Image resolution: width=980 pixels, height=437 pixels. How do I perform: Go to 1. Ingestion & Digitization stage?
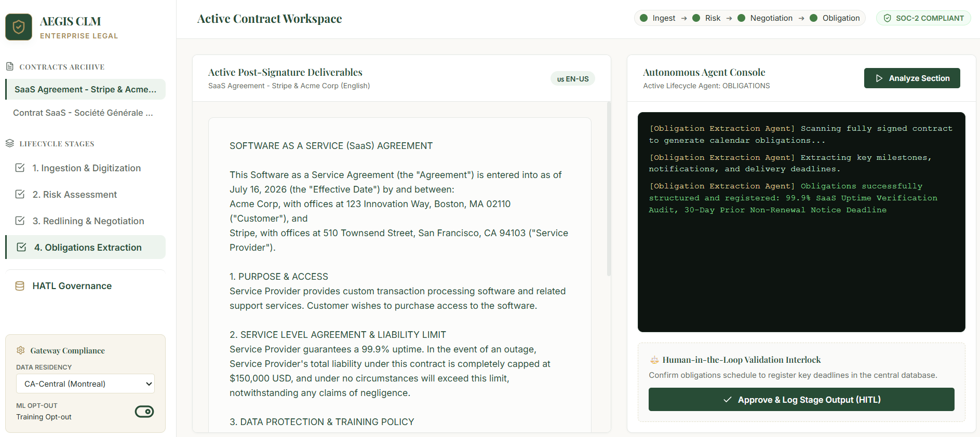86,168
